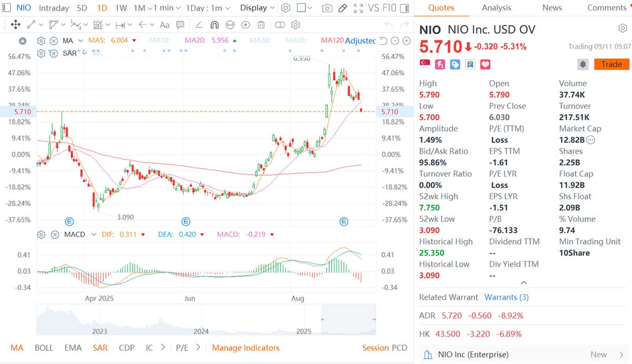Click the orange Trade button

tap(611, 64)
